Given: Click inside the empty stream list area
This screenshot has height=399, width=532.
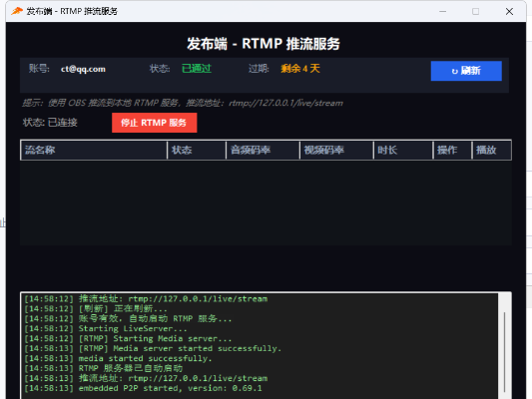Looking at the screenshot, I should click(266, 202).
